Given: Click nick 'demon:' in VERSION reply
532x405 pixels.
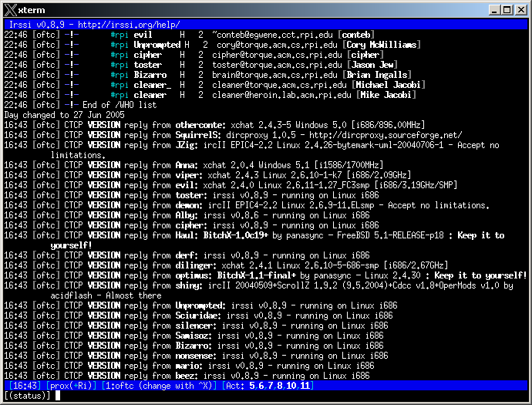Looking at the screenshot, I should tap(189, 205).
